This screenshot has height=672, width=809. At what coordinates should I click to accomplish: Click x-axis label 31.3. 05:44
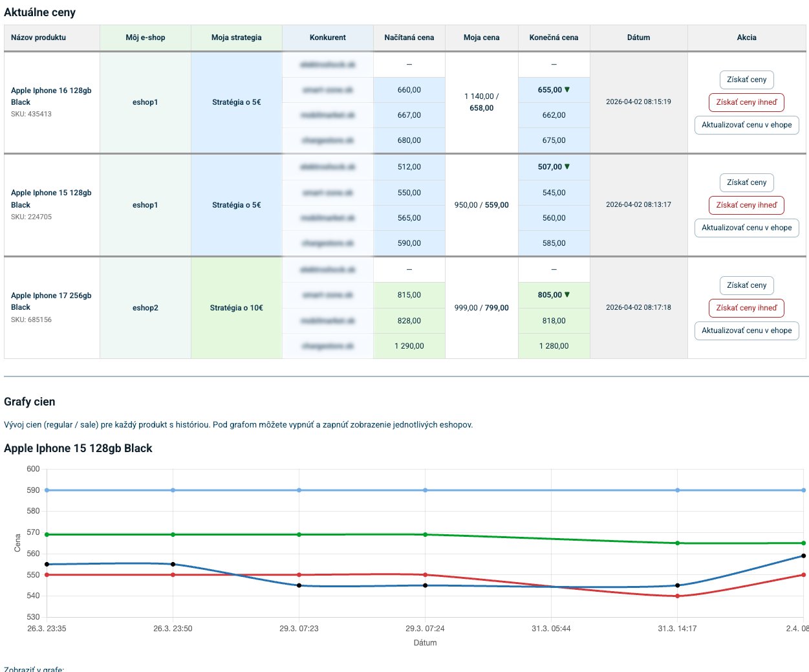(551, 629)
